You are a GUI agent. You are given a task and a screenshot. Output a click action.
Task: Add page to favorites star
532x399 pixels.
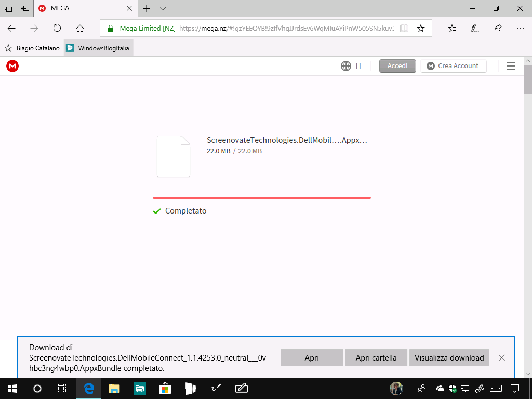(x=421, y=28)
